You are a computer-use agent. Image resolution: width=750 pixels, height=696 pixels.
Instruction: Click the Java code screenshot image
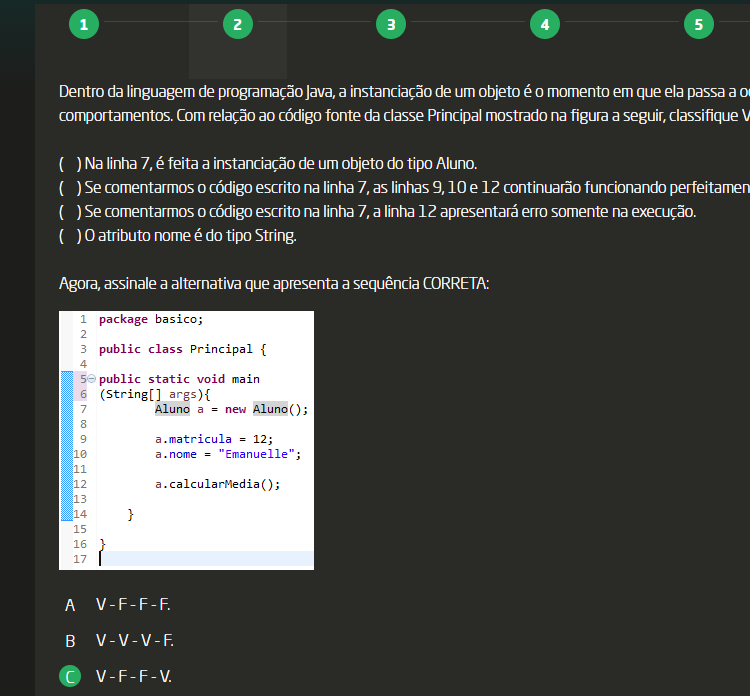click(x=186, y=440)
